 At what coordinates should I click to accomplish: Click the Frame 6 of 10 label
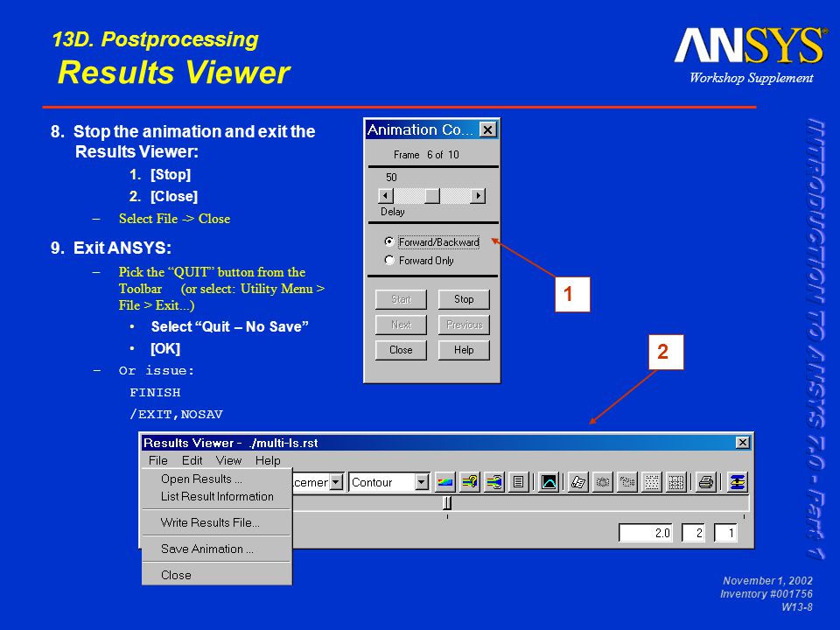tap(426, 155)
